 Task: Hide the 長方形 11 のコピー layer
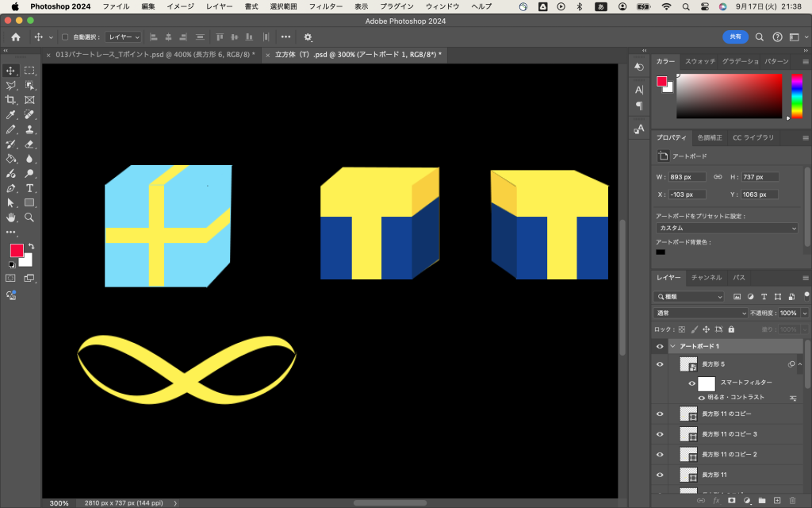point(659,414)
